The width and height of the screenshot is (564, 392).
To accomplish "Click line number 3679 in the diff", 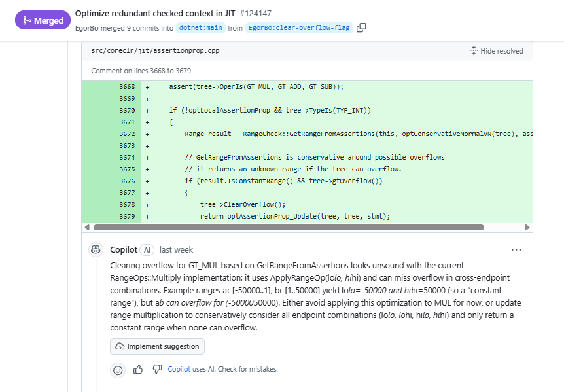I will coord(127,216).
